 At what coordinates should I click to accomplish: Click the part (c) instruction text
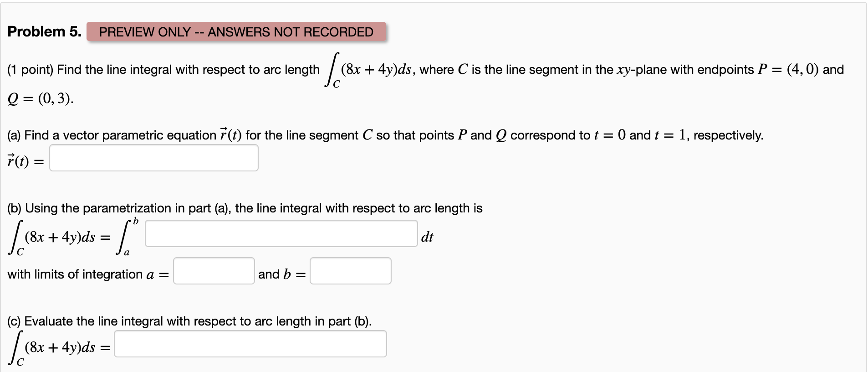189,321
